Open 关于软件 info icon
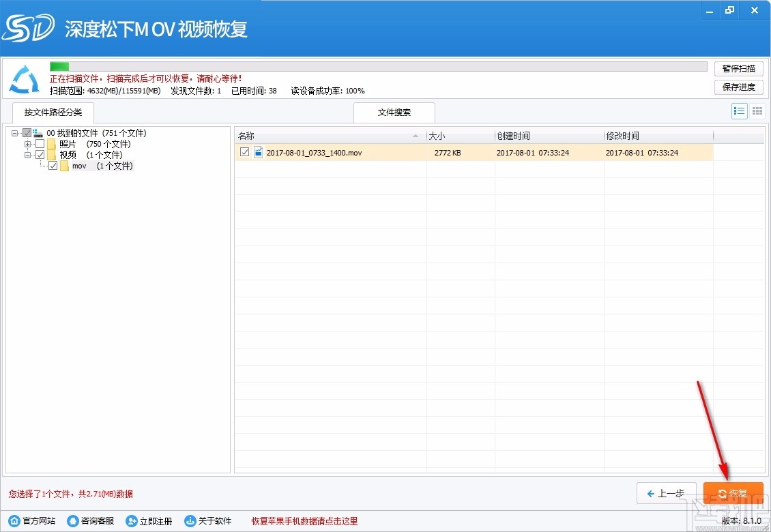 click(x=190, y=520)
